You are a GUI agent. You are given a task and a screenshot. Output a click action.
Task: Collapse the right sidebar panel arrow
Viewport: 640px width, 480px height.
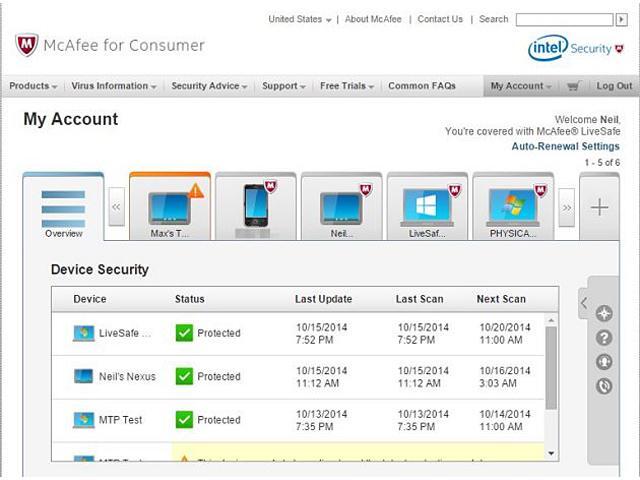pyautogui.click(x=584, y=302)
